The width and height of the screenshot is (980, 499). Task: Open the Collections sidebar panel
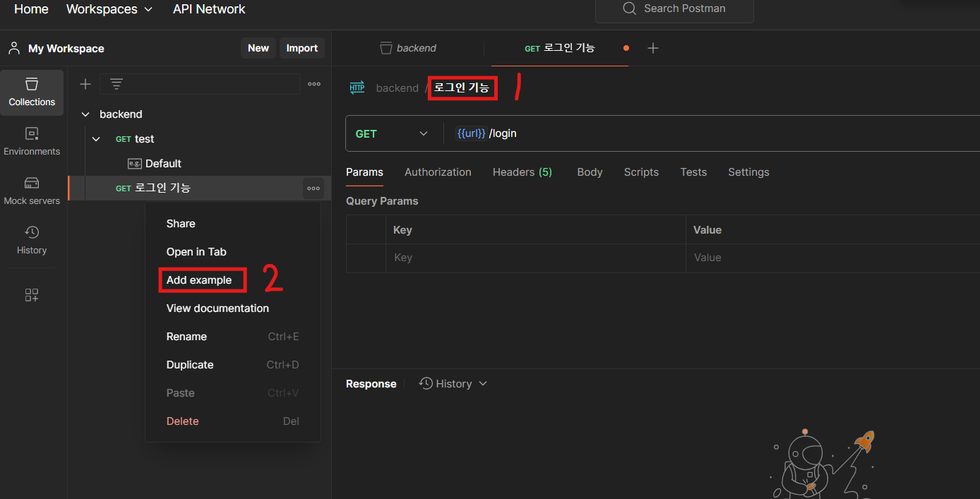pos(32,92)
